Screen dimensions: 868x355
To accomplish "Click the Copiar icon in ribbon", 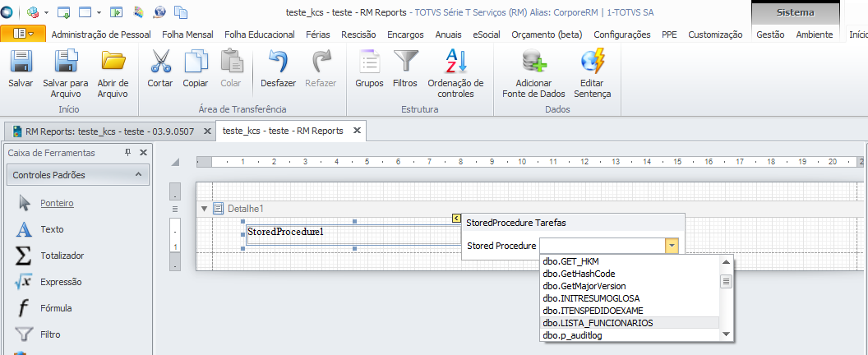I will (196, 61).
